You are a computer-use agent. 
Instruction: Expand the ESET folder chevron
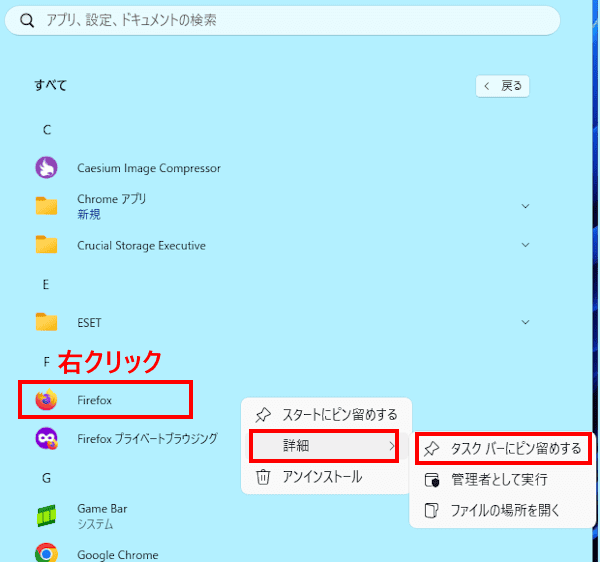coord(525,322)
